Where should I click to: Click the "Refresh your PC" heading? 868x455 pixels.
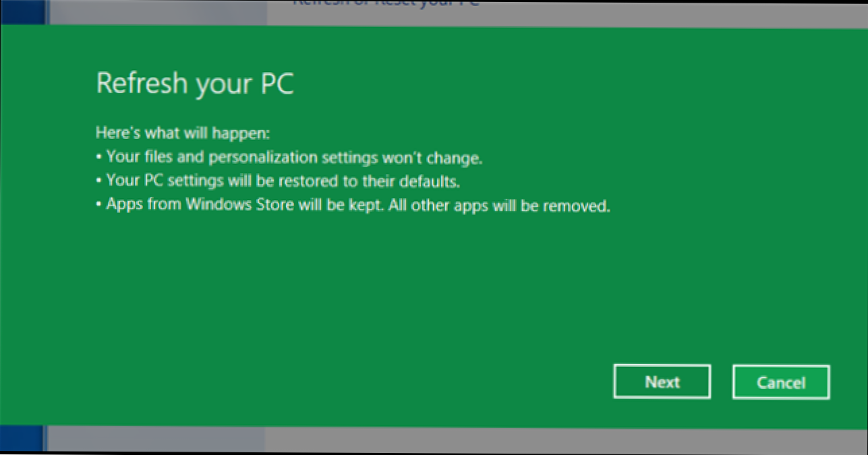tap(195, 84)
